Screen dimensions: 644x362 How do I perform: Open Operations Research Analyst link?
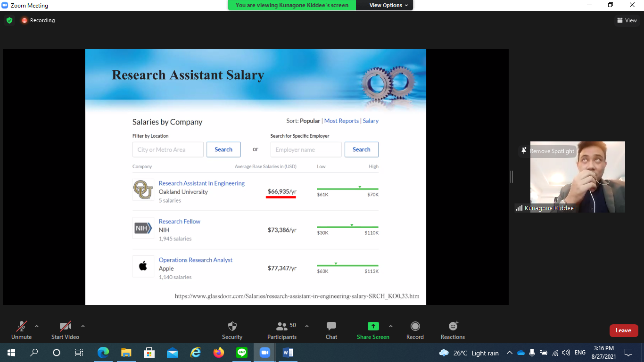point(196,260)
